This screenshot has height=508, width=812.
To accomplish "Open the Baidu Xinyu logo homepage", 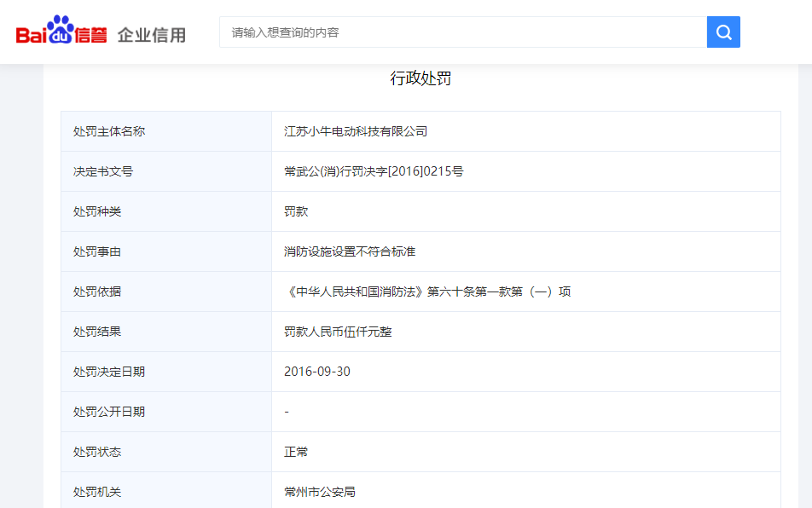I will point(61,30).
